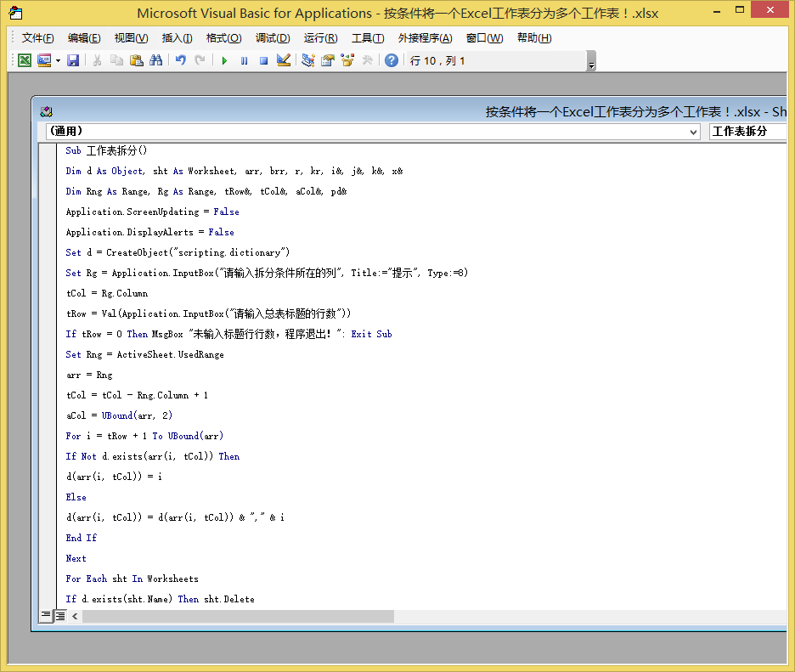Click the line 'For i = tRow + 1 To UBound(arr)'

click(x=144, y=436)
